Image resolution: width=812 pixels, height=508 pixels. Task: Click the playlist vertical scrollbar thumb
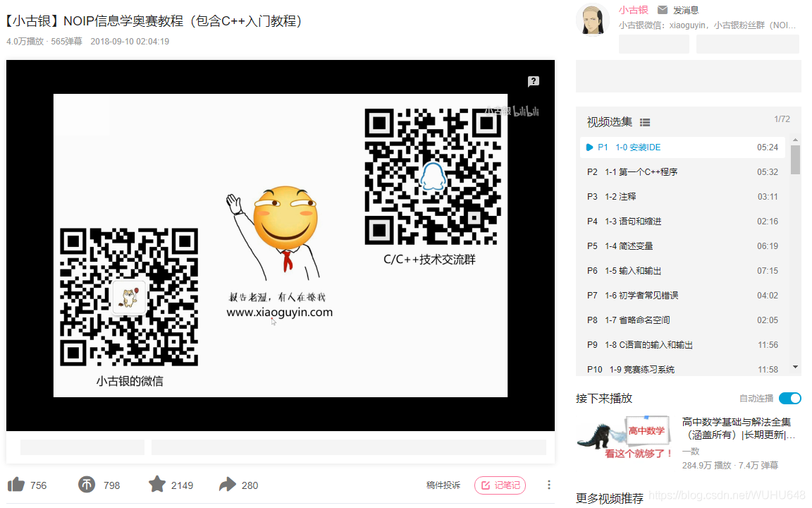point(795,159)
